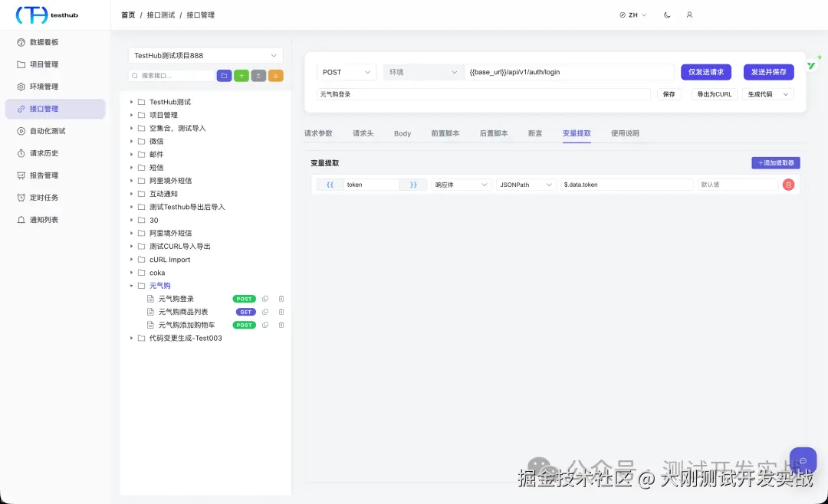The width and height of the screenshot is (828, 504).
Task: Open the user profile icon
Action: [689, 15]
